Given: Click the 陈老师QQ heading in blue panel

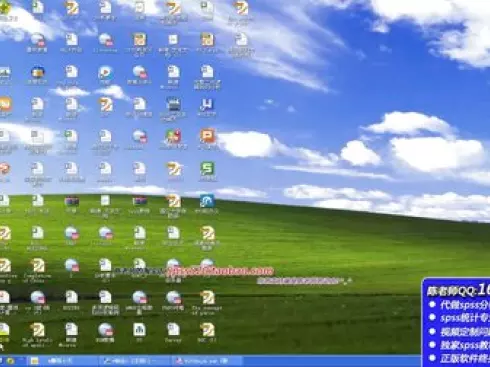Looking at the screenshot, I should tap(458, 290).
